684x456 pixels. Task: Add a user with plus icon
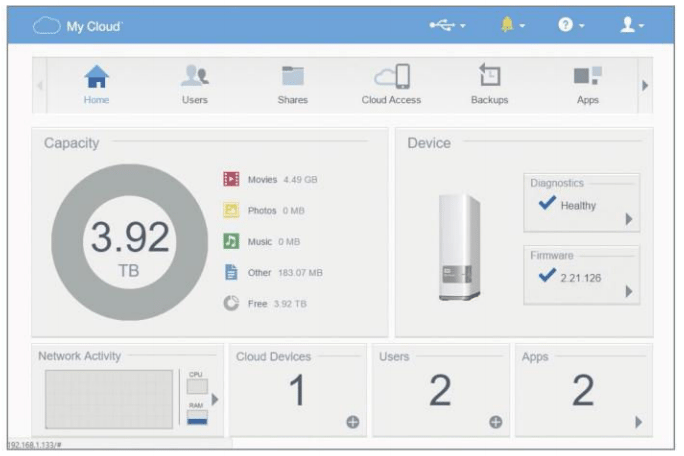pos(496,422)
